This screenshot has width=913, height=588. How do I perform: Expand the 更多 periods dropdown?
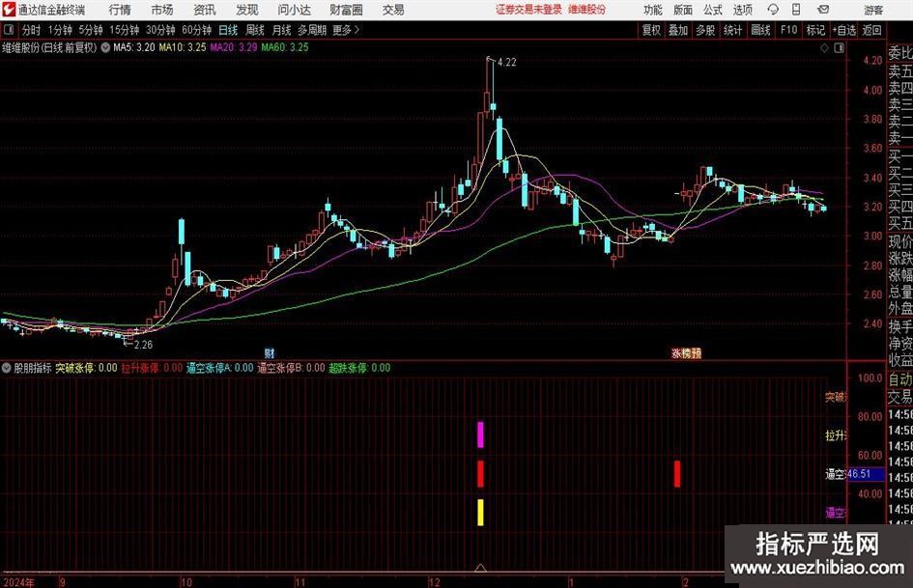coord(346,30)
